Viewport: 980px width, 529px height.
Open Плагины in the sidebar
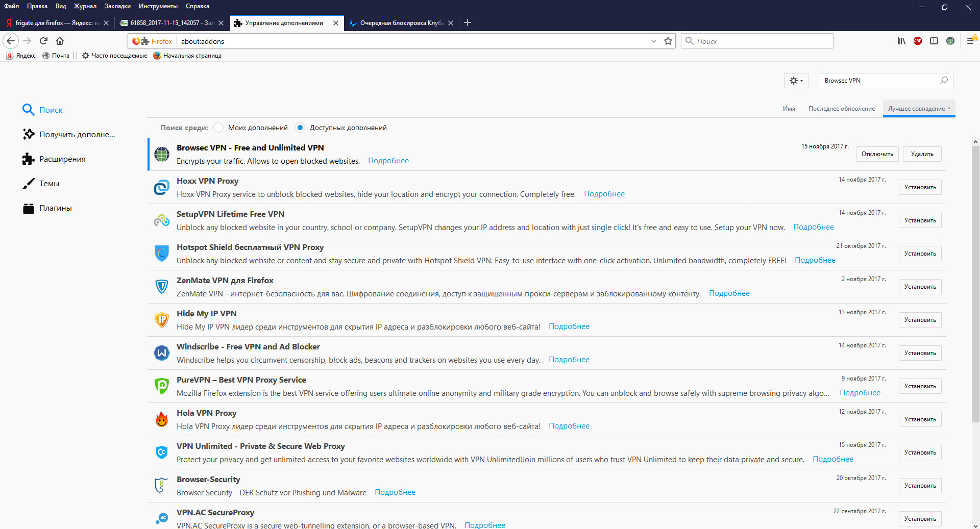[47, 208]
